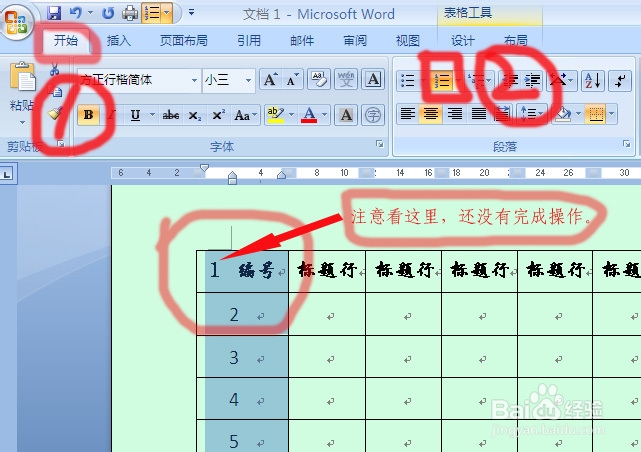Click enclosed character 字 icon
Viewport: 641px width, 452px height.
coord(373,115)
